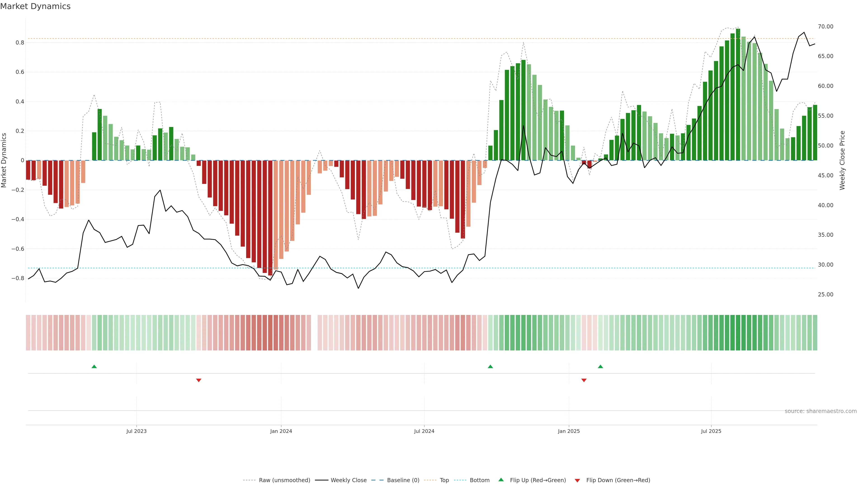Image resolution: width=868 pixels, height=488 pixels.
Task: Click green triangle icon in Flip Up legend
Action: tap(501, 480)
